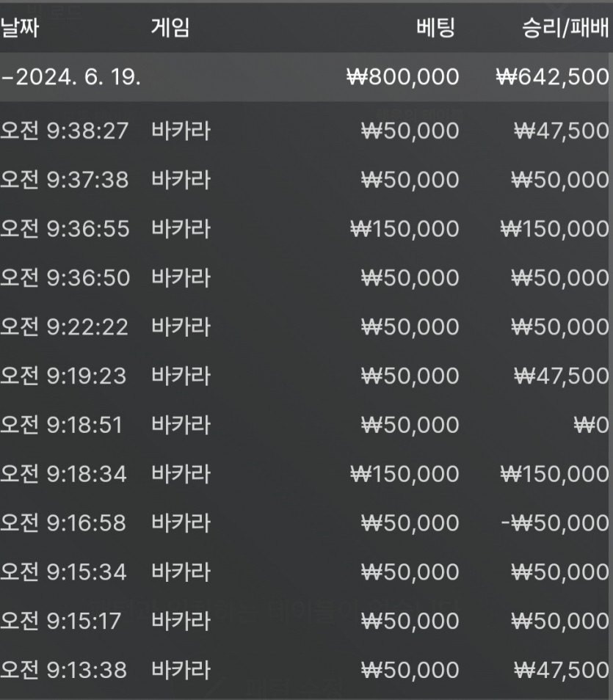Open the 오전 9:36:55 바카라 record
Image resolution: width=613 pixels, height=700 pixels.
(x=307, y=229)
